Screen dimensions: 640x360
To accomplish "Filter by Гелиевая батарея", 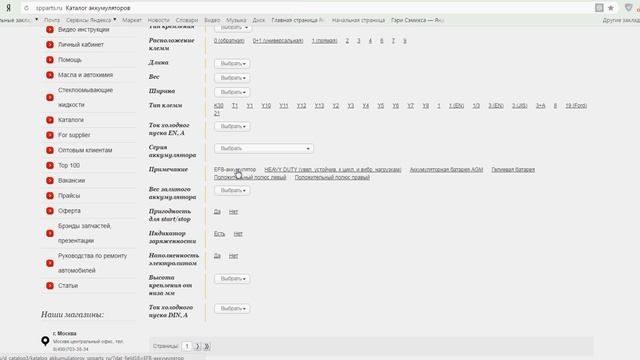I will pyautogui.click(x=513, y=169).
